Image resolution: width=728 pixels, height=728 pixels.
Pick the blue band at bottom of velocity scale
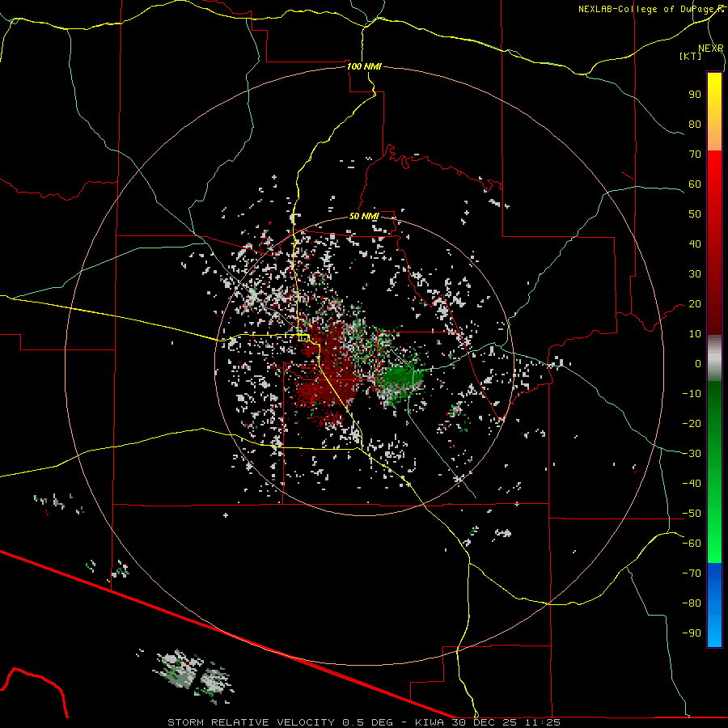pos(714,605)
